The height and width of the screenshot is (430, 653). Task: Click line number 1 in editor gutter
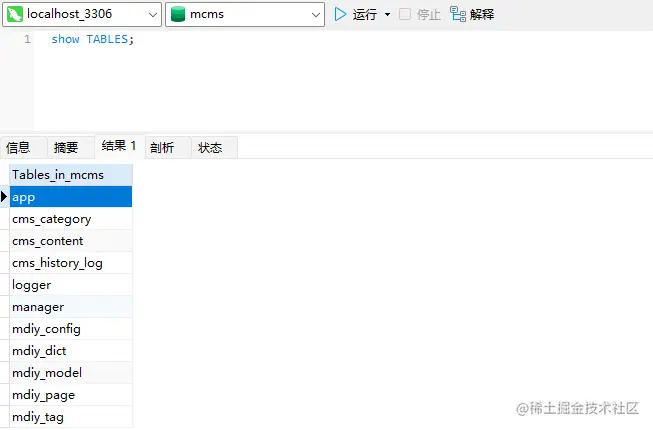point(27,39)
